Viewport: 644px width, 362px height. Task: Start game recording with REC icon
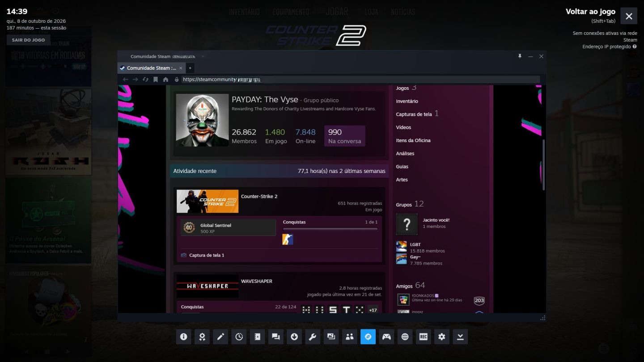(x=424, y=337)
